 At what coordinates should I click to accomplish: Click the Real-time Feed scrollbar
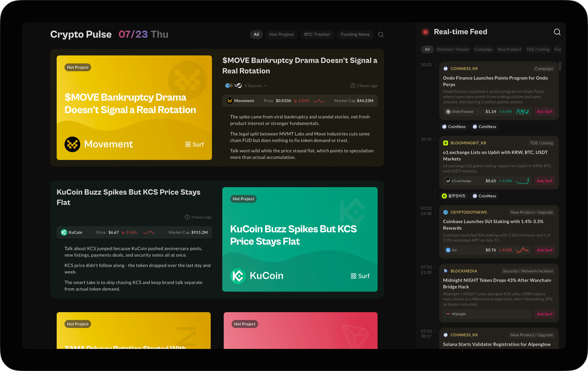[x=560, y=66]
